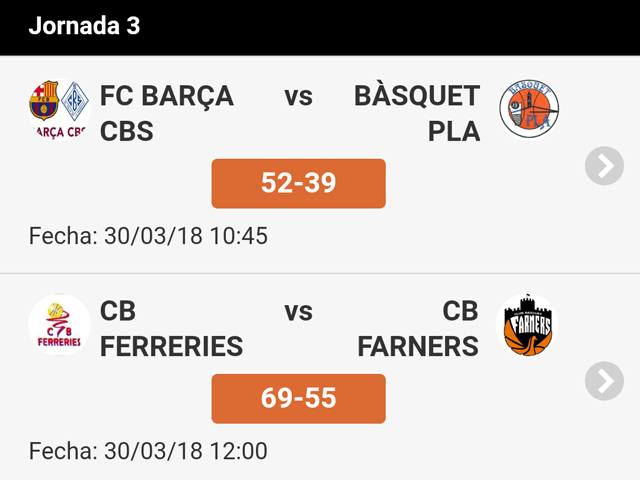This screenshot has width=640, height=480.
Task: Click the blue diamond CBS crest
Action: pyautogui.click(x=75, y=100)
